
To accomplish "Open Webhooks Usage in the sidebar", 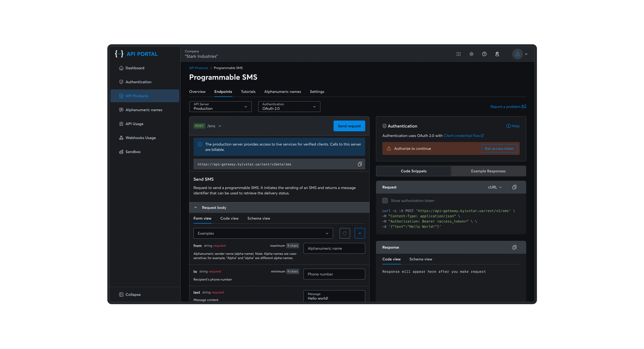I will [145, 138].
